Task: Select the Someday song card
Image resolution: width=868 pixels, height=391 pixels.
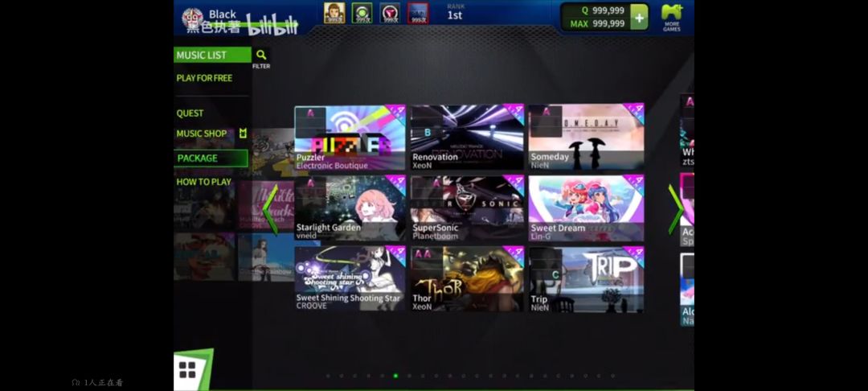Action: (x=586, y=138)
